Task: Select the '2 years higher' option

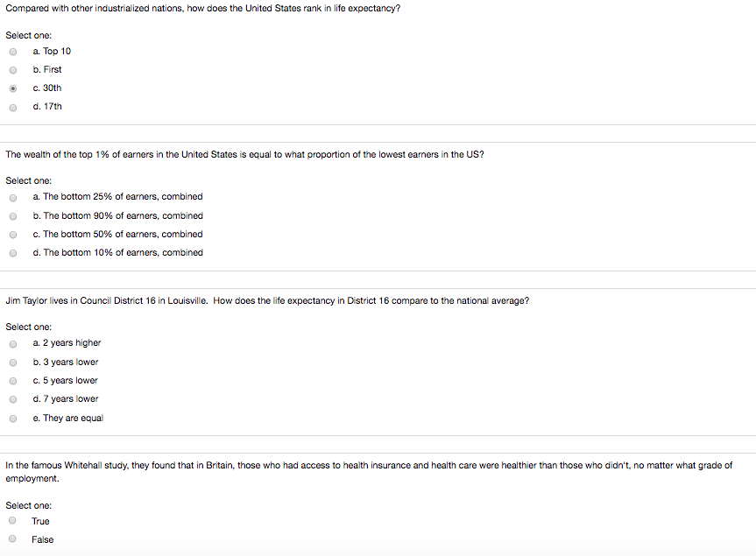Action: pyautogui.click(x=13, y=343)
